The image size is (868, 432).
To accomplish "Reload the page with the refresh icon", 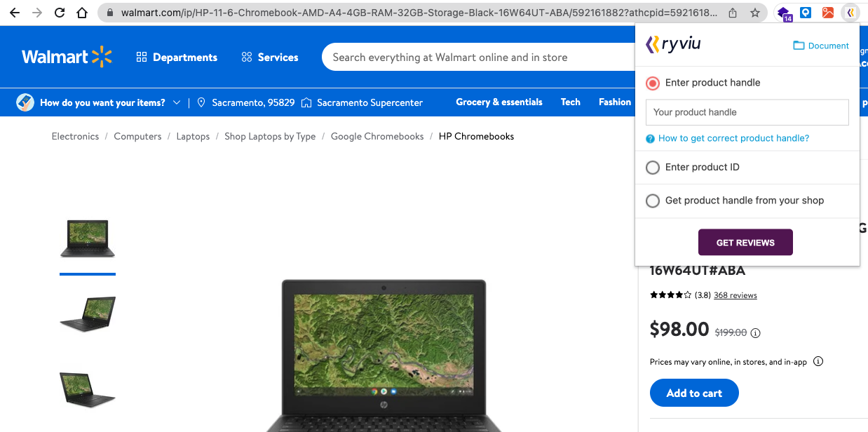I will point(60,13).
